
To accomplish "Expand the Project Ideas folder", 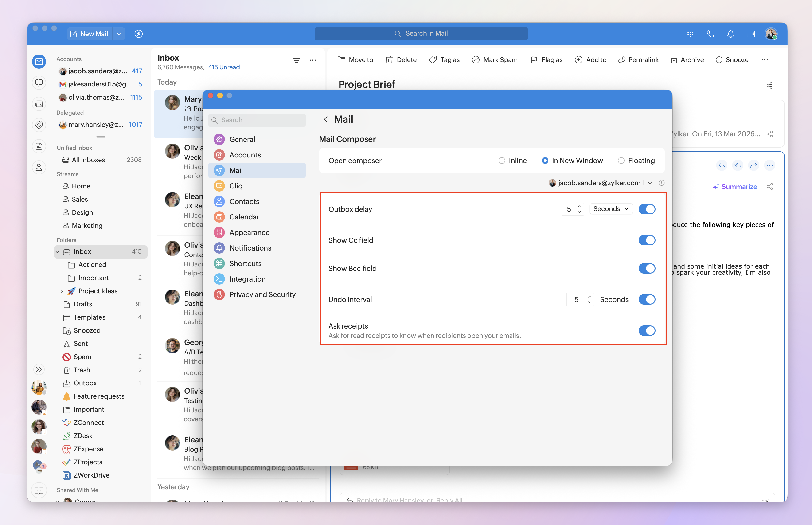I will pyautogui.click(x=62, y=291).
